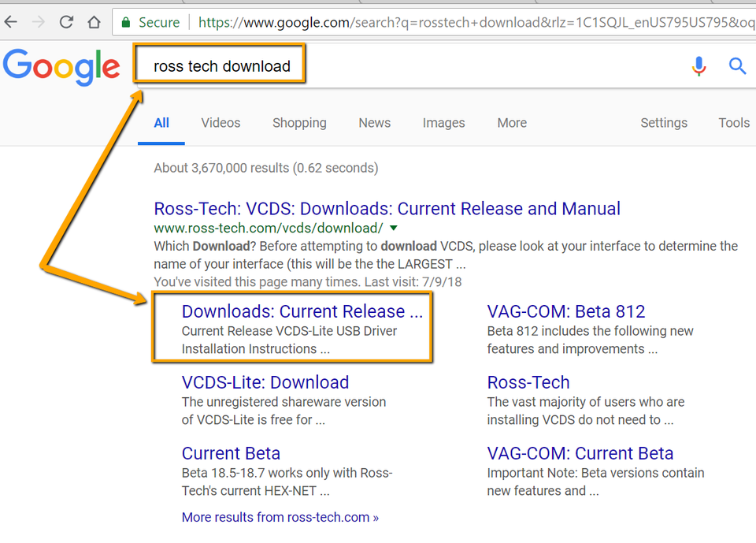Go to browser home page icon
Image resolution: width=756 pixels, height=543 pixels.
[x=94, y=22]
